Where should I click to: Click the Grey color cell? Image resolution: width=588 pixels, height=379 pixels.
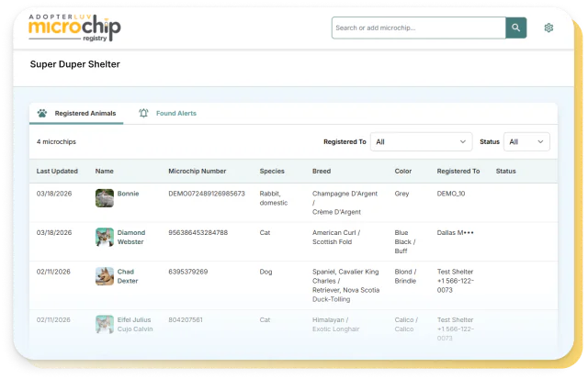click(401, 194)
